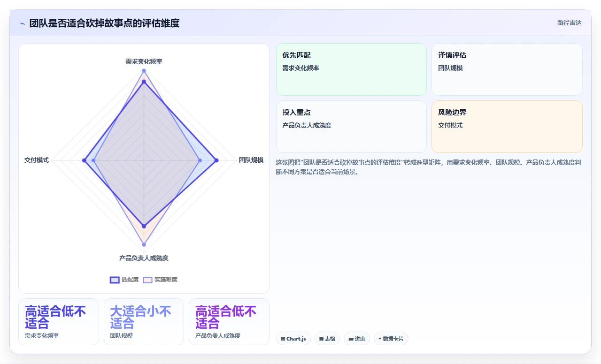The width and height of the screenshot is (601, 364).
Task: Click the 路径雷达 label
Action: point(570,23)
